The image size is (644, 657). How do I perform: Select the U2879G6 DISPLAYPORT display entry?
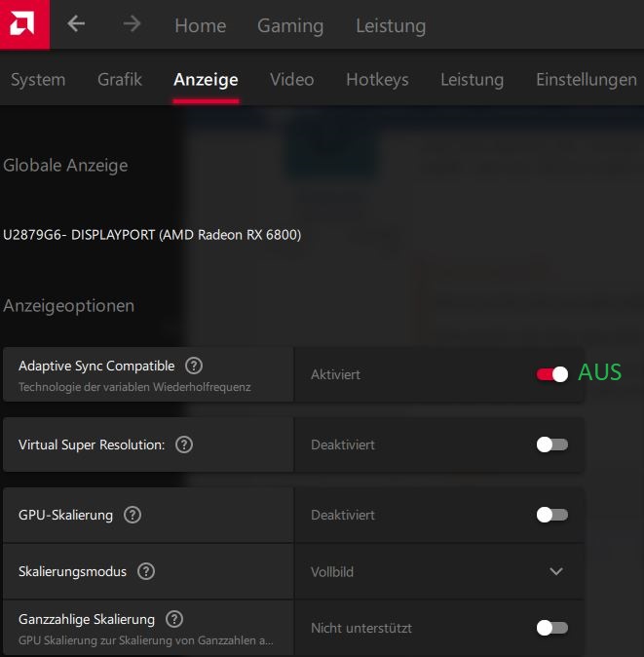[152, 235]
